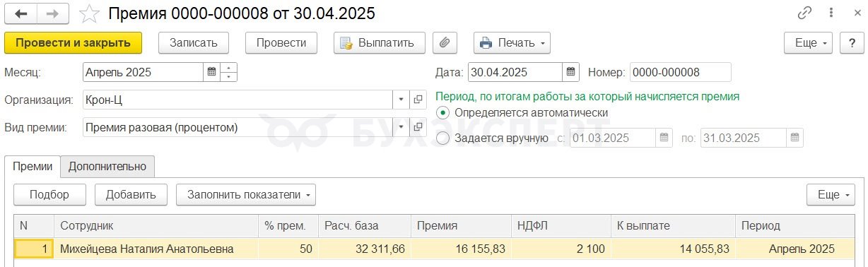The image size is (868, 267).
Task: Copy document link via chain icon
Action: pos(805,13)
